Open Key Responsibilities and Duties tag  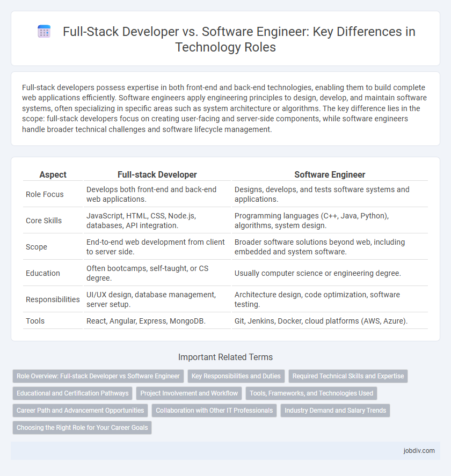click(236, 376)
